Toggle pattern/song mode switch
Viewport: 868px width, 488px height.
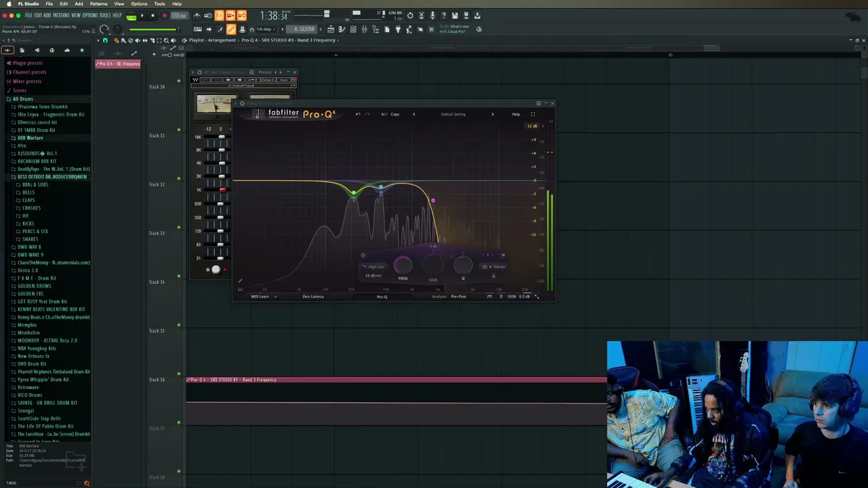[x=132, y=16]
